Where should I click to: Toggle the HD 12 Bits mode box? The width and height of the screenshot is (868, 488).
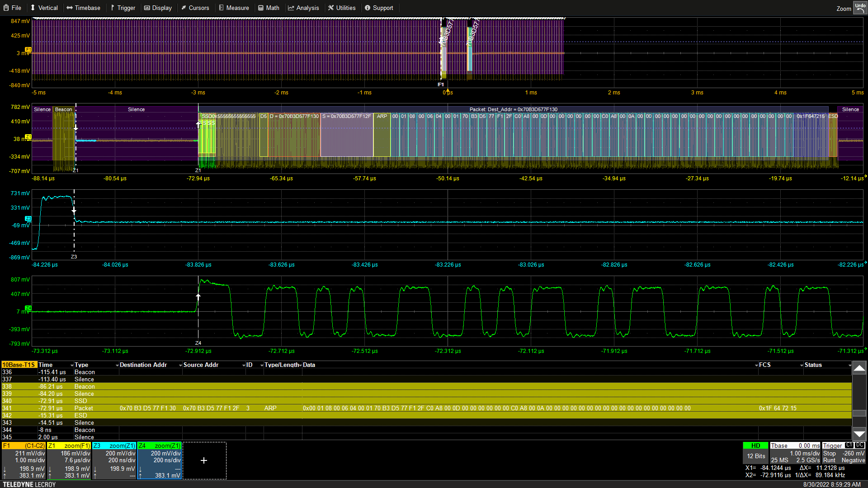pos(755,451)
